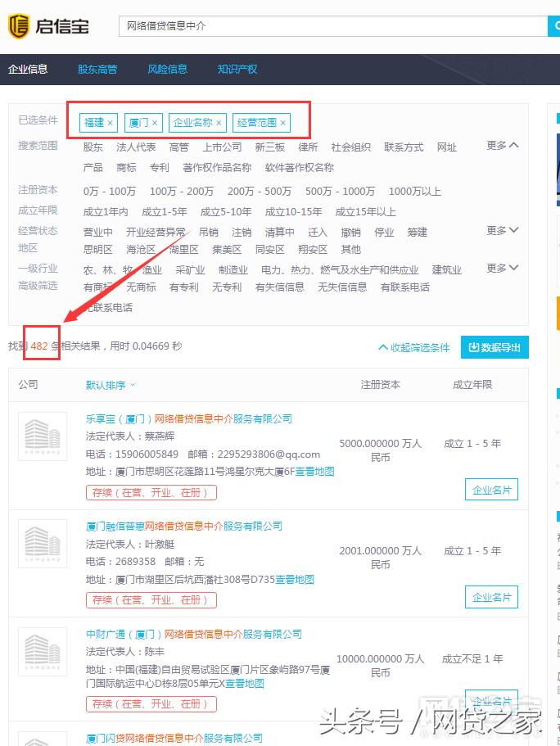Select 商标 search scope
Viewport: 560px width, 746px height.
126,168
